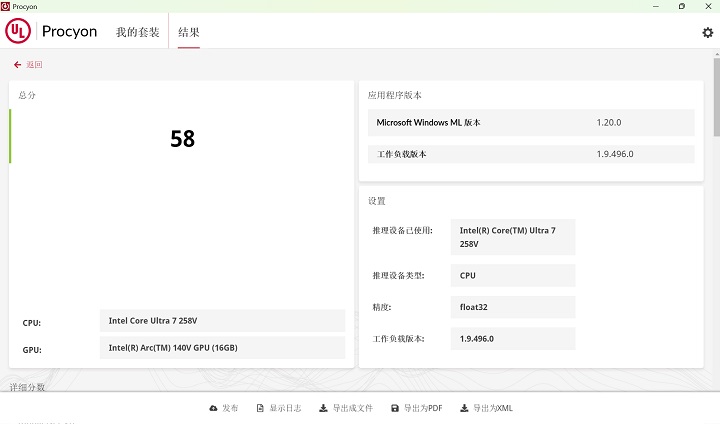This screenshot has height=424, width=720.
Task: Click the 设置 section heading
Action: click(377, 201)
